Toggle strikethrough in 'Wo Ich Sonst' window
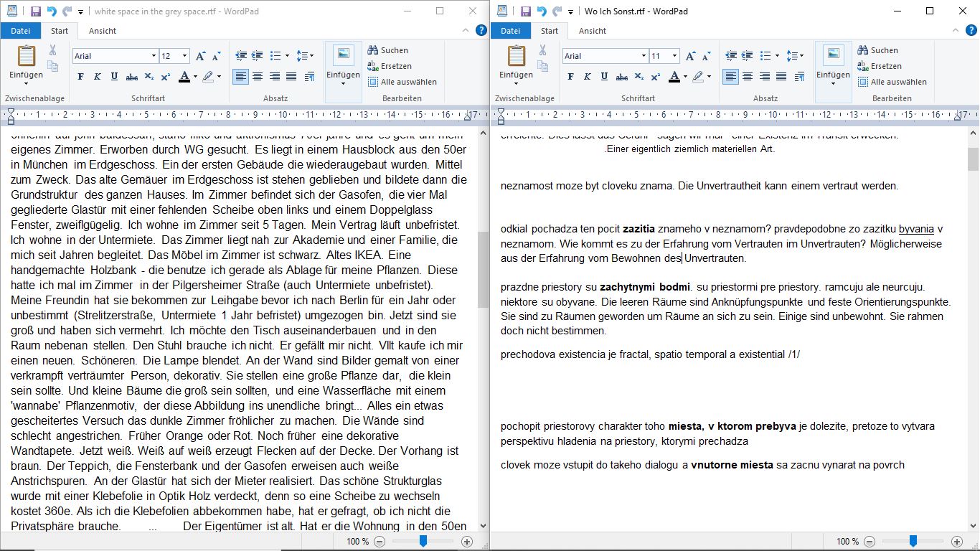Image resolution: width=980 pixels, height=551 pixels. pyautogui.click(x=621, y=77)
